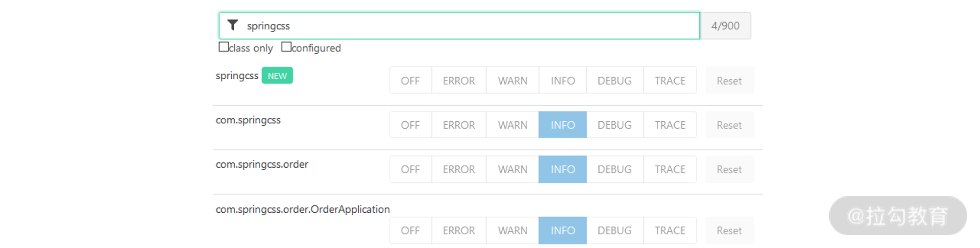
Task: Select INFO level for OrderApplication
Action: tap(563, 230)
